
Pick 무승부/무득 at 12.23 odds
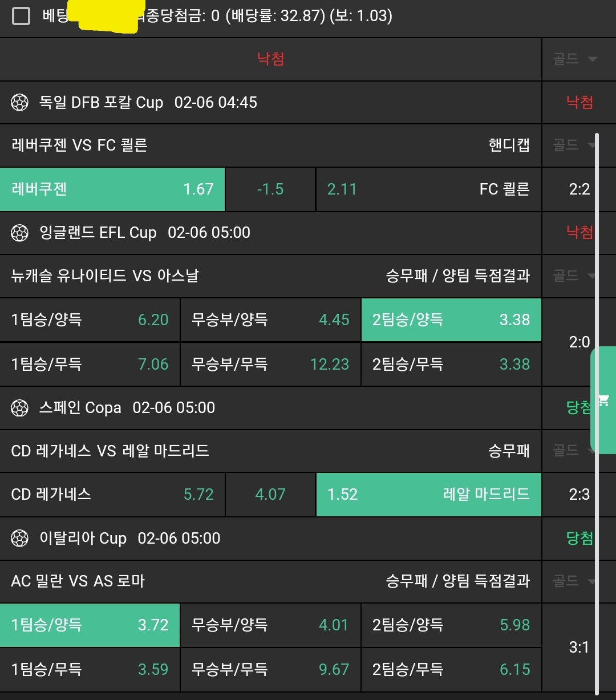point(270,364)
